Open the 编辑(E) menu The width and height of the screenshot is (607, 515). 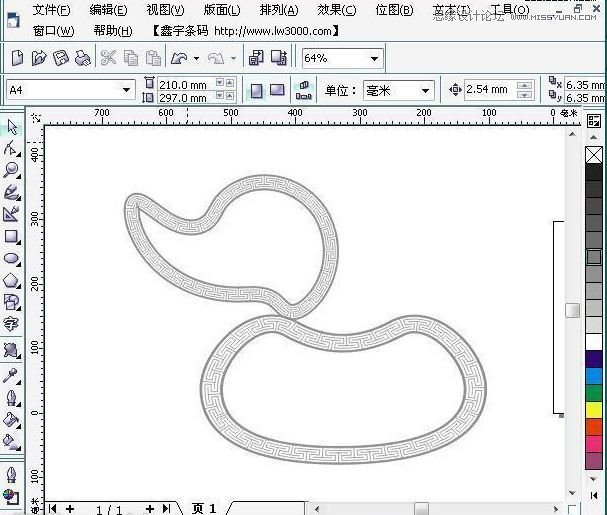108,10
